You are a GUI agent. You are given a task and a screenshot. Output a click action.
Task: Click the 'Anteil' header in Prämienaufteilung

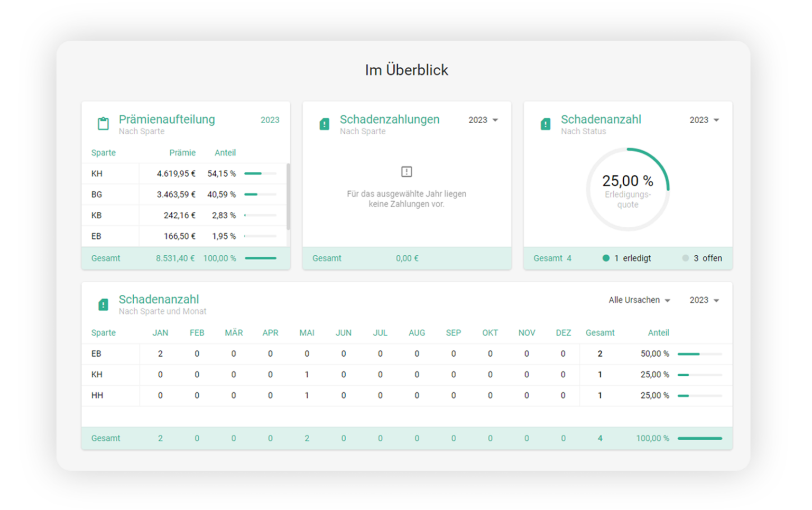click(x=225, y=153)
